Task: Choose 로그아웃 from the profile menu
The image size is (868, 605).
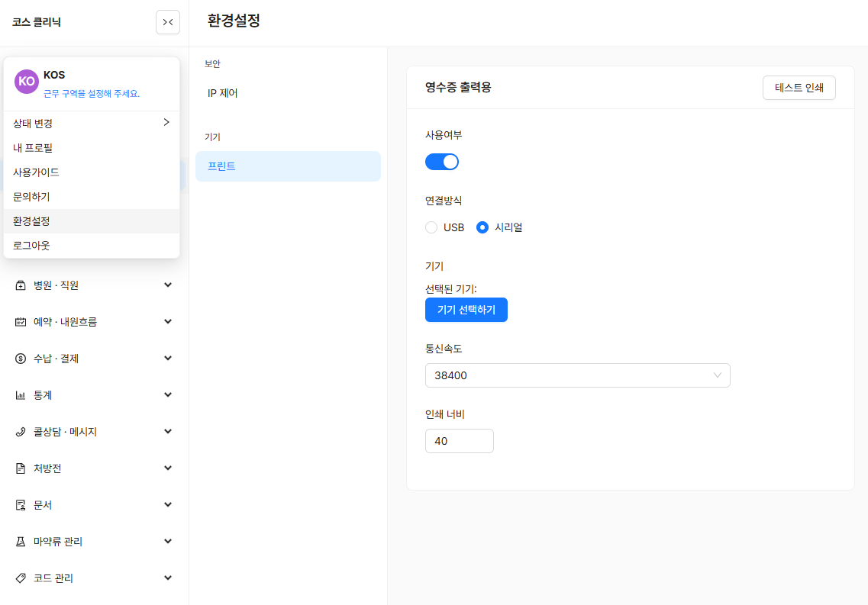Action: click(x=32, y=246)
